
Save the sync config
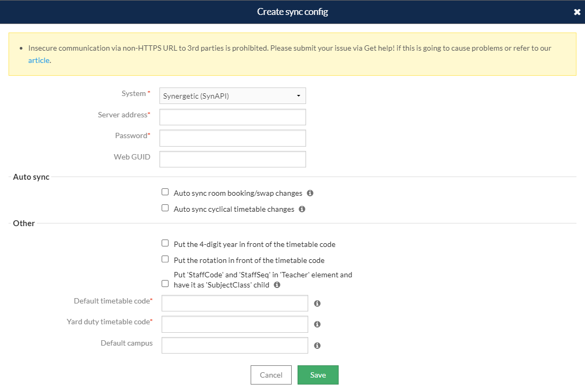[x=318, y=375]
